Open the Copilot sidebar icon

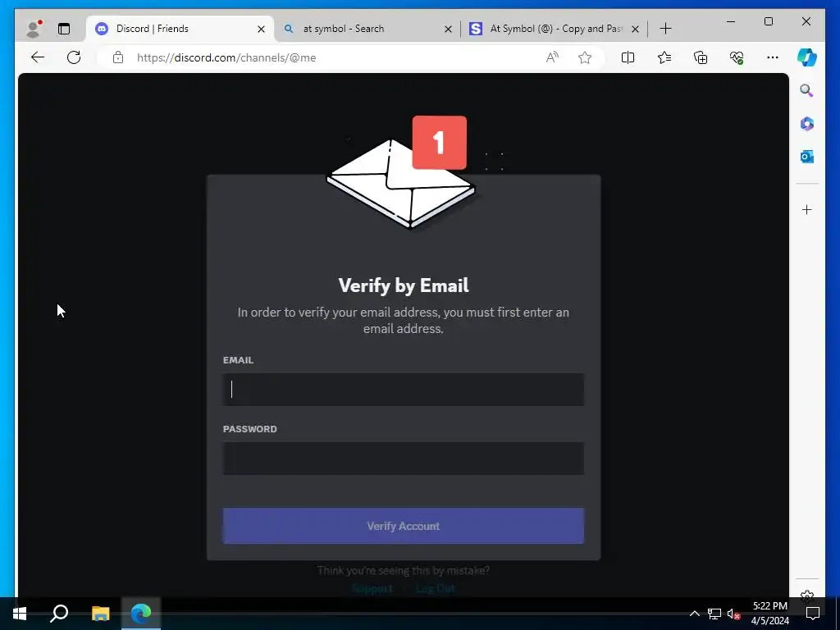(807, 57)
